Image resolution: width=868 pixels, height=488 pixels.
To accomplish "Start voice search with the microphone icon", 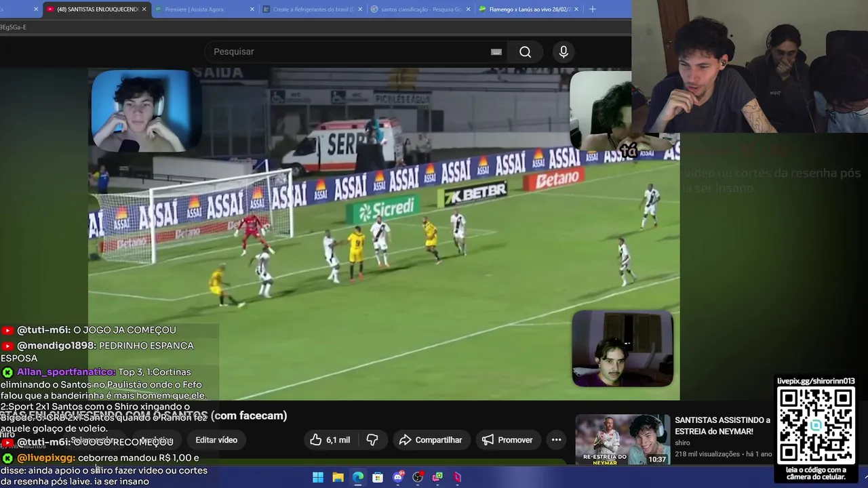I will (564, 52).
